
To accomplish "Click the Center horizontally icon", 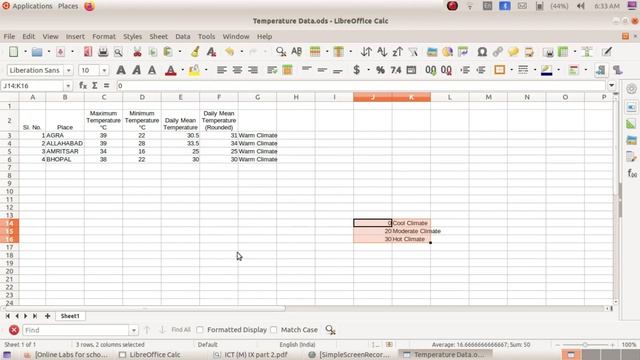I will (x=237, y=70).
